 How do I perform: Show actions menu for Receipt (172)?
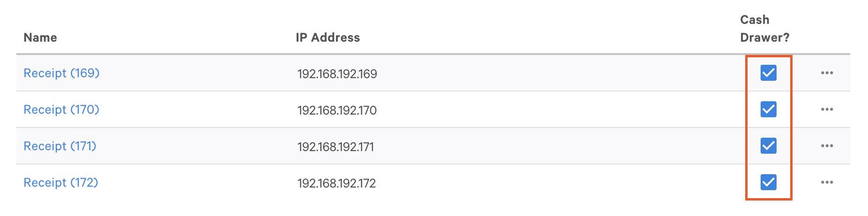[827, 182]
